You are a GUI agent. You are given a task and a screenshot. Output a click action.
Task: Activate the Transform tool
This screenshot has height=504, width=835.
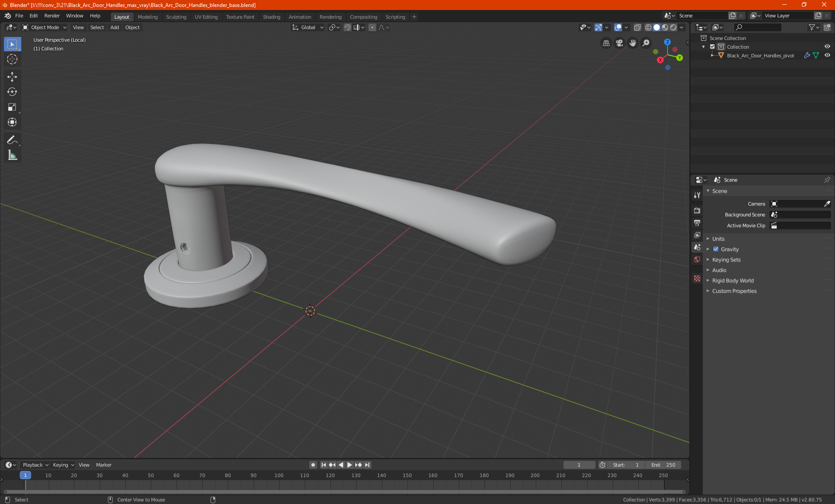12,123
